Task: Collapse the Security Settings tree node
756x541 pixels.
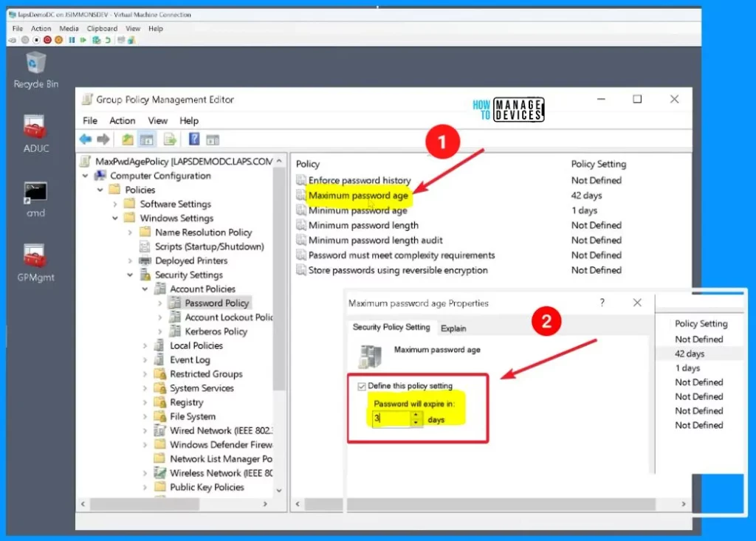Action: point(130,275)
